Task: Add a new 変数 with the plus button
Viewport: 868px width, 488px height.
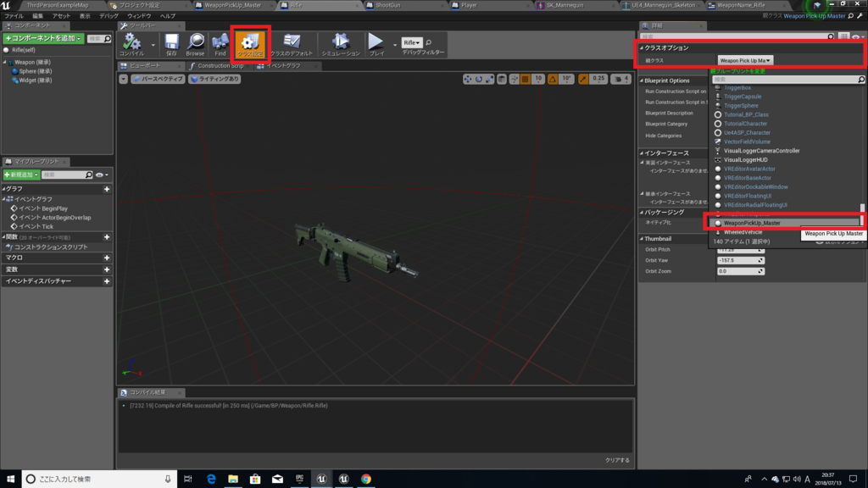Action: tap(107, 270)
